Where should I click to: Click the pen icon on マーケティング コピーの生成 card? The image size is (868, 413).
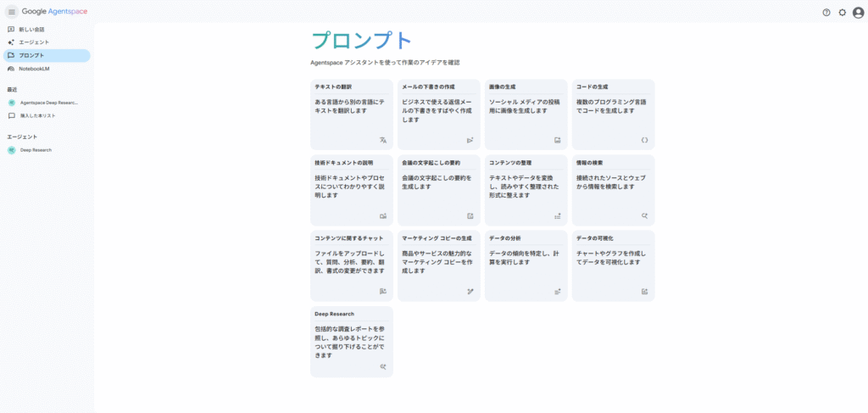tap(470, 292)
